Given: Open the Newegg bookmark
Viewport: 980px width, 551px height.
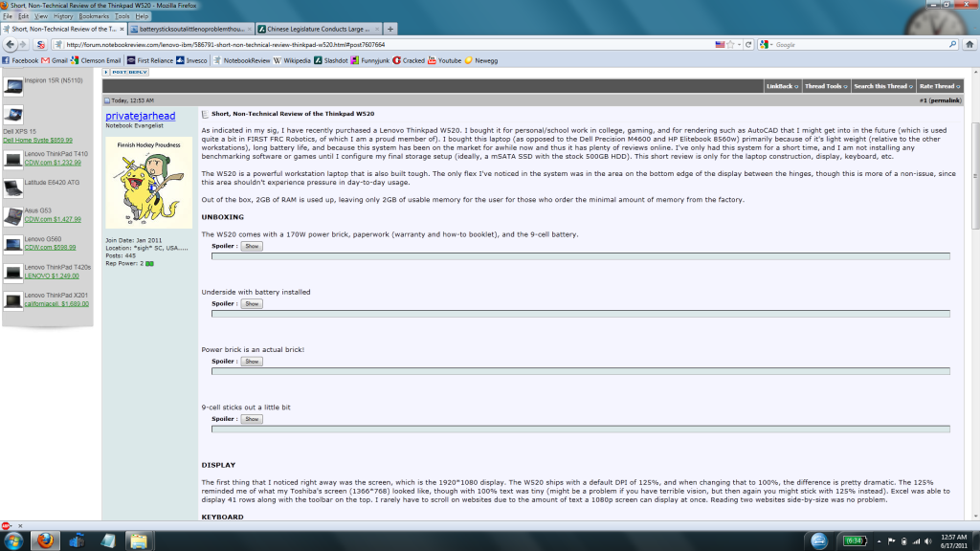Looking at the screenshot, I should click(x=480, y=60).
